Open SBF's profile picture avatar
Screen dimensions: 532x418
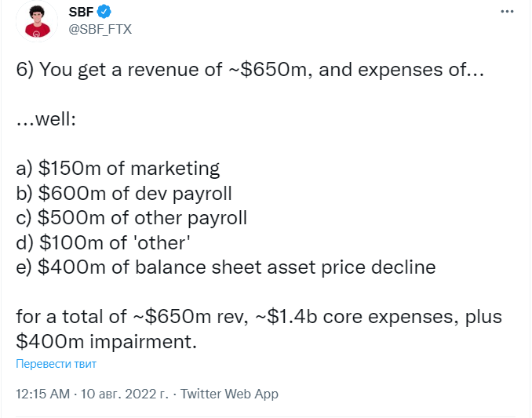click(34, 20)
